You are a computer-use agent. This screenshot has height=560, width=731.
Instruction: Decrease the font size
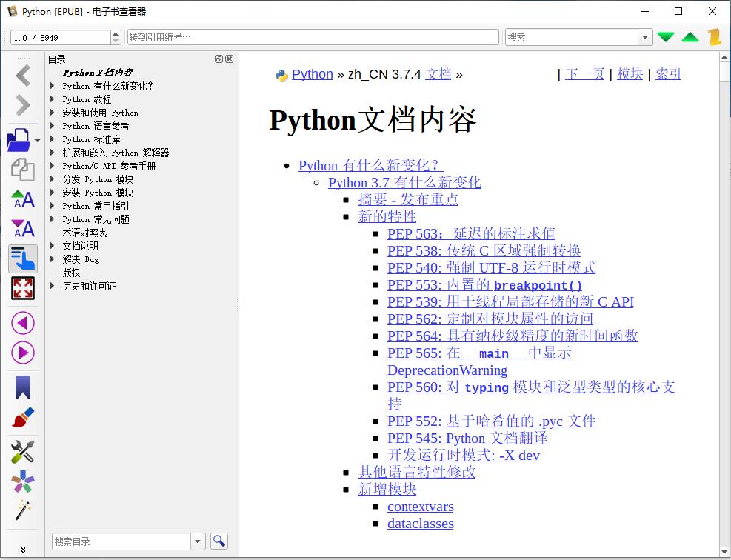(22, 228)
